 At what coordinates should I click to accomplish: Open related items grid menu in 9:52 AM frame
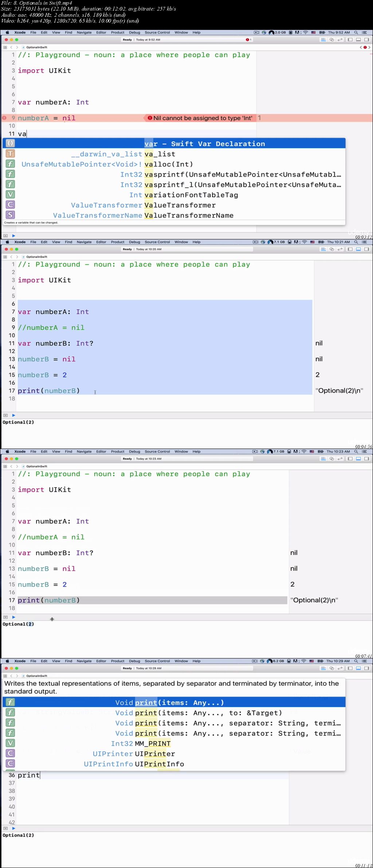tap(5, 47)
